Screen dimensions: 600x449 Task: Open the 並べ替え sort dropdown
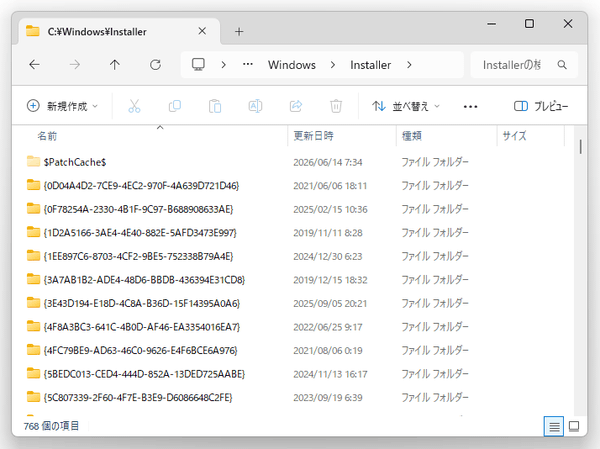tap(406, 106)
